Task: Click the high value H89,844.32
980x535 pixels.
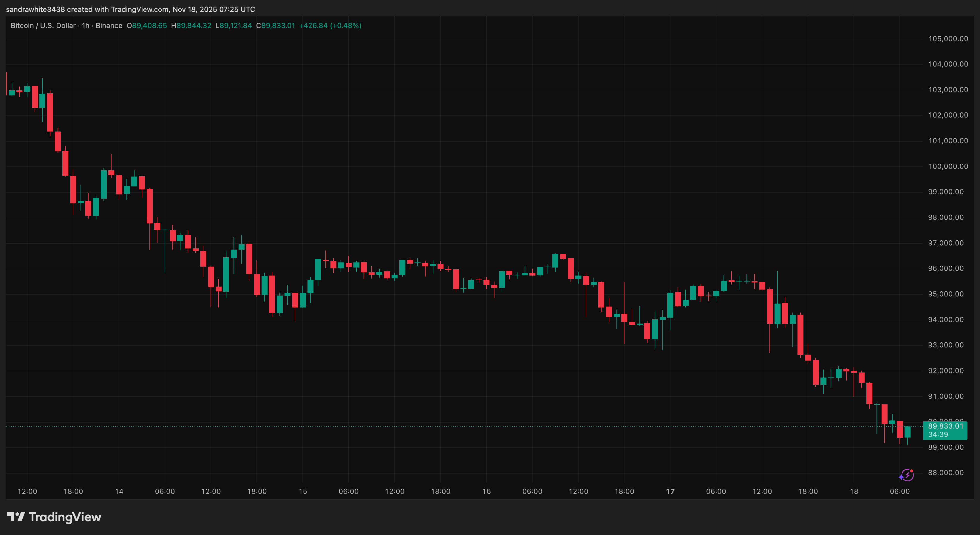Action: pyautogui.click(x=192, y=25)
